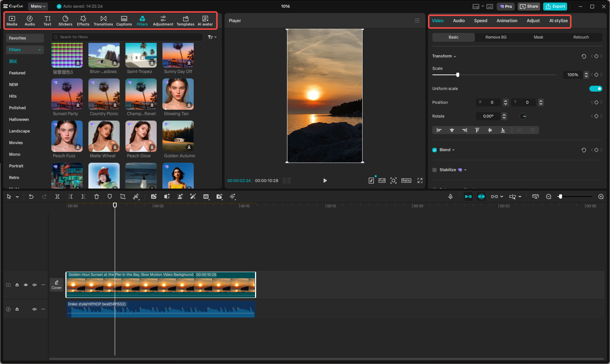Open the Captions panel
Viewport: 610px width, 364px height.
124,20
